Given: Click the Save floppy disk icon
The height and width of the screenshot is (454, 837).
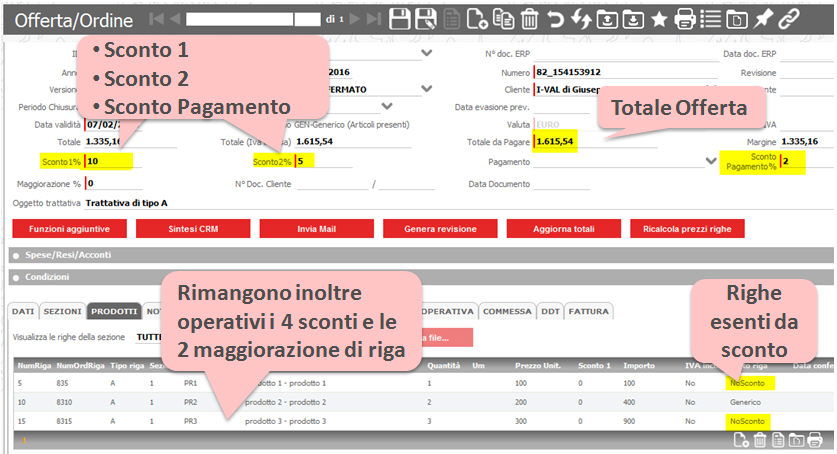Looking at the screenshot, I should tap(400, 18).
